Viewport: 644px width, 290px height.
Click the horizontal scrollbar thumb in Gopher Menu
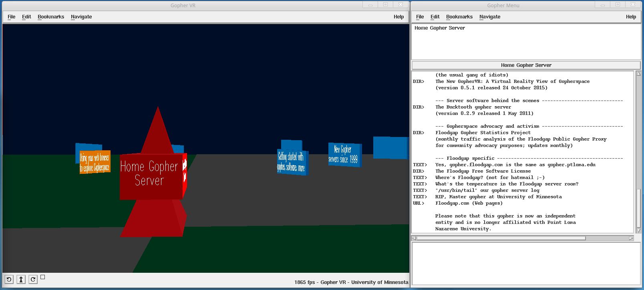[501, 238]
